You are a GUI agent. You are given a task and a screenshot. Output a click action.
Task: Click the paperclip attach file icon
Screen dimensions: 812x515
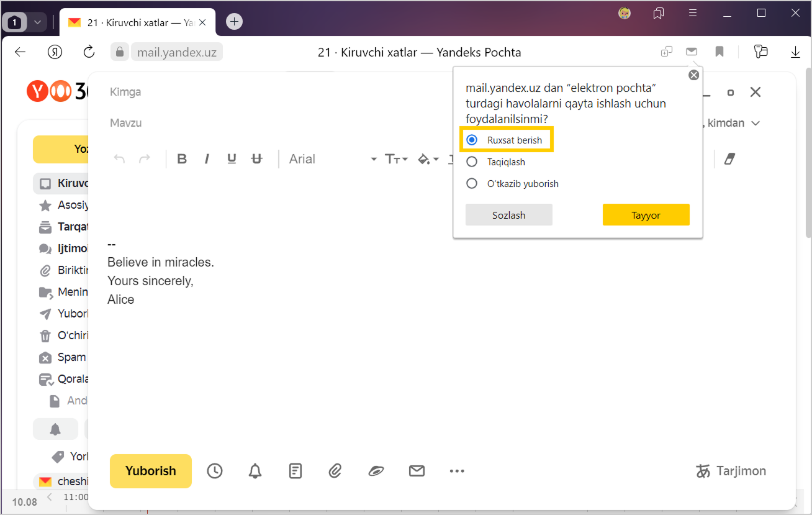click(x=335, y=471)
